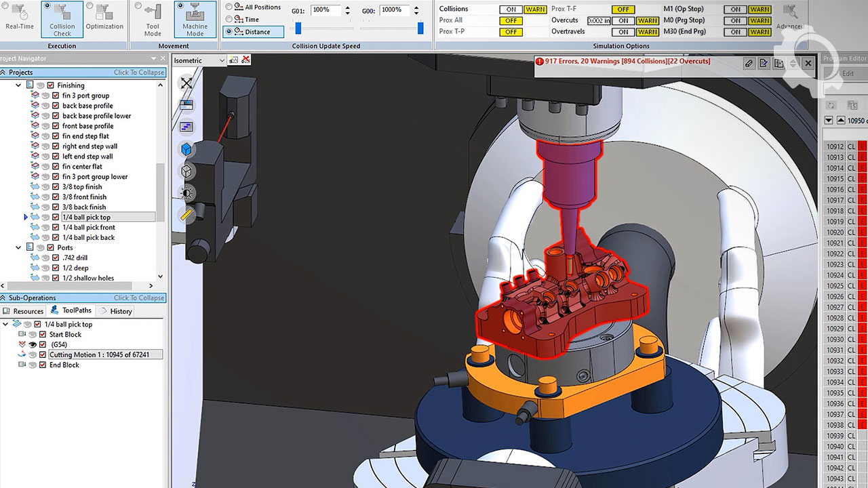
Task: Open the measure ruler tool
Action: pyautogui.click(x=186, y=215)
